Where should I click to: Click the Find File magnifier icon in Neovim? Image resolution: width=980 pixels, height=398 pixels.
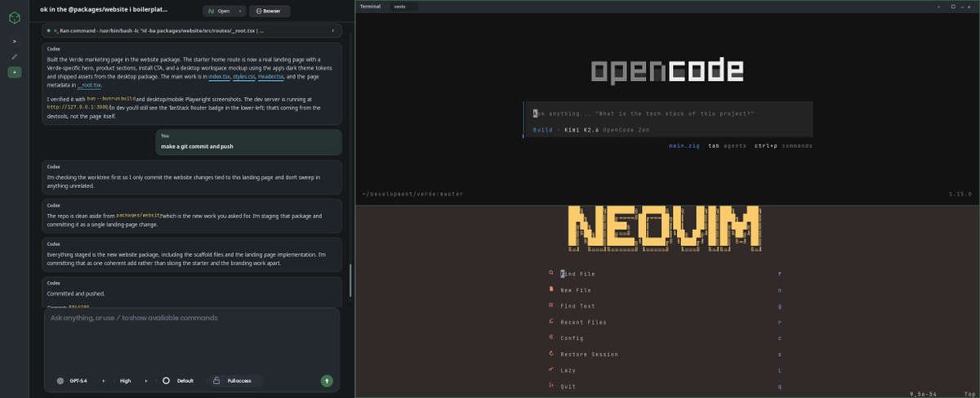point(551,273)
